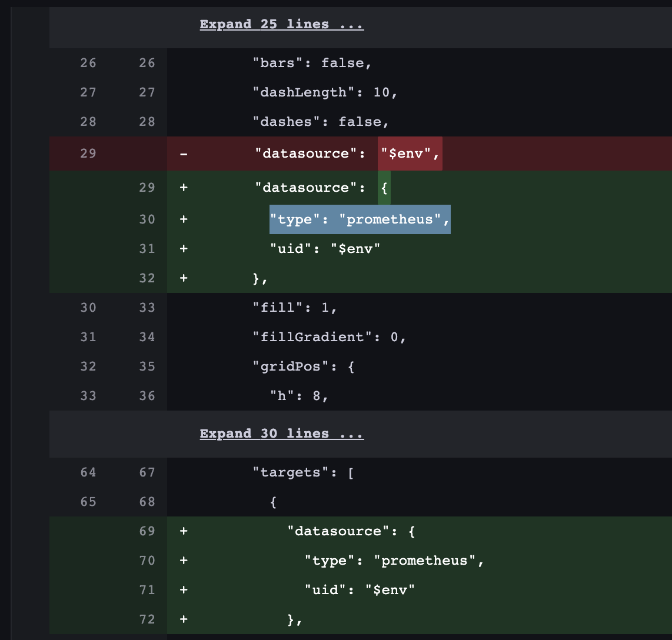
Task: Expand the hidden 25 lines
Action: click(x=281, y=24)
